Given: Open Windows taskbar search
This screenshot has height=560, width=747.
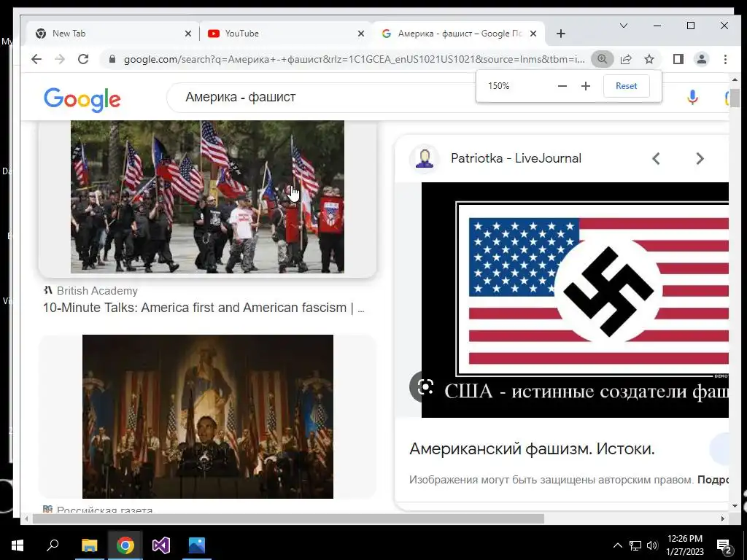Looking at the screenshot, I should click(53, 545).
